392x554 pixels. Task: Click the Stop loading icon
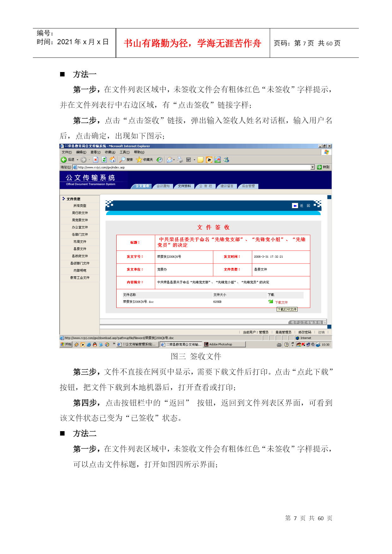click(96, 160)
